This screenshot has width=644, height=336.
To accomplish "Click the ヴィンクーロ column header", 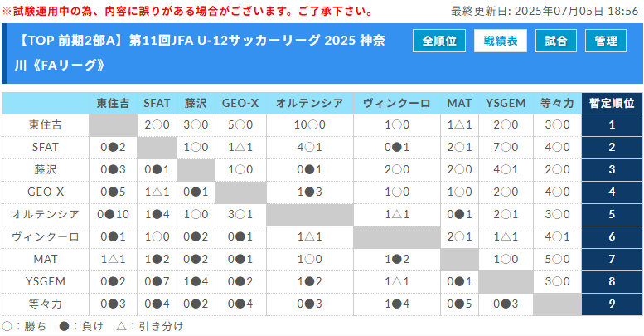I will click(x=396, y=103).
